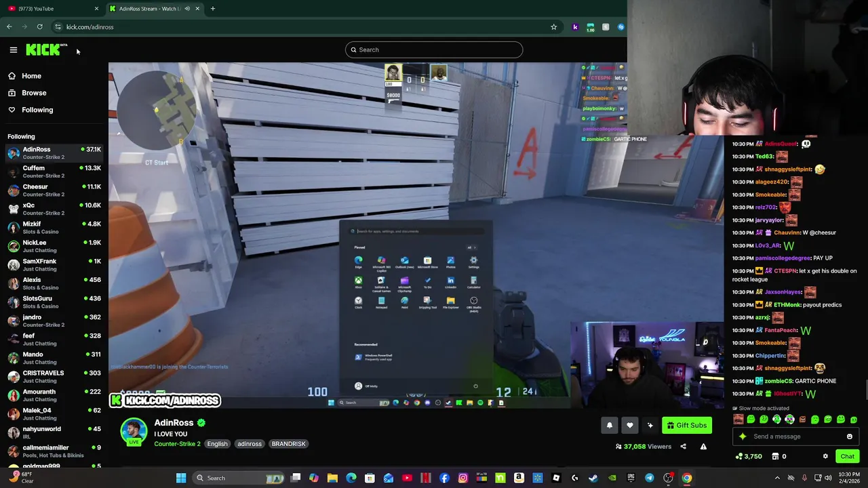Screen dimensions: 868x488
Task: Open Malek_04 channel in following list
Action: (x=54, y=414)
